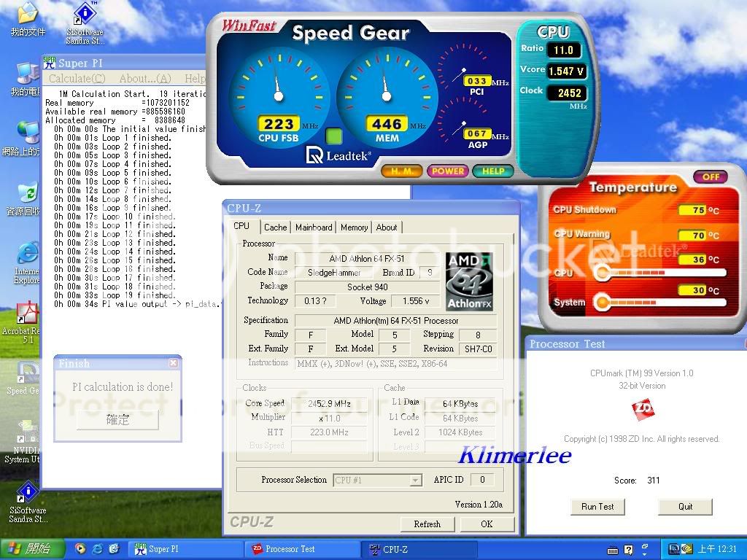Select the SiSoftware Sandra shortcut below NVIDIA icon
The height and width of the screenshot is (560, 747).
click(x=28, y=502)
